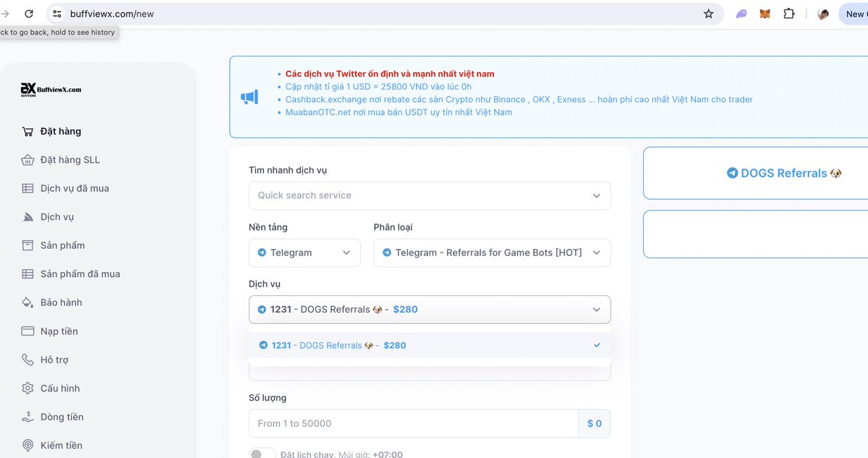Open the MetaMask fox extension
This screenshot has width=868, height=458.
point(765,14)
